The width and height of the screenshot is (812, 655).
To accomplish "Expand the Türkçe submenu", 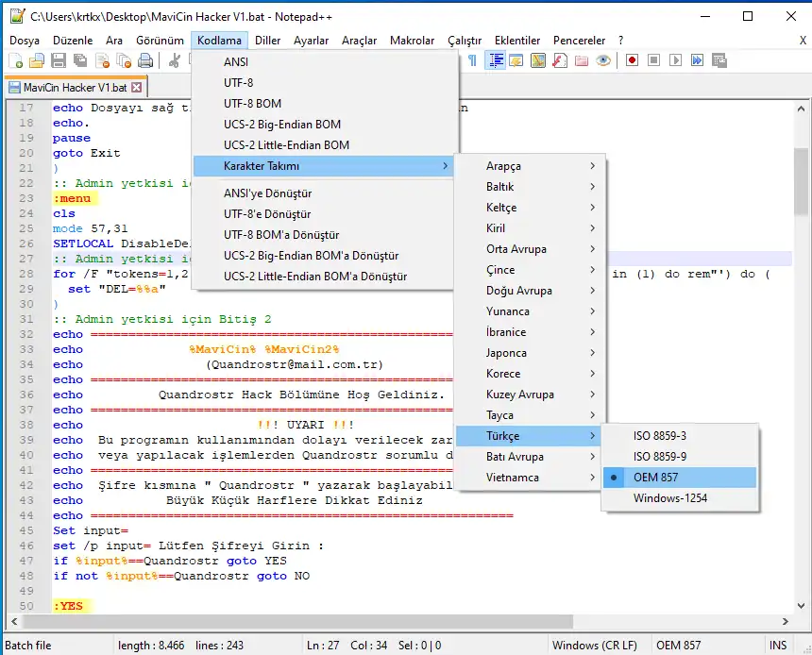I will tap(530, 436).
